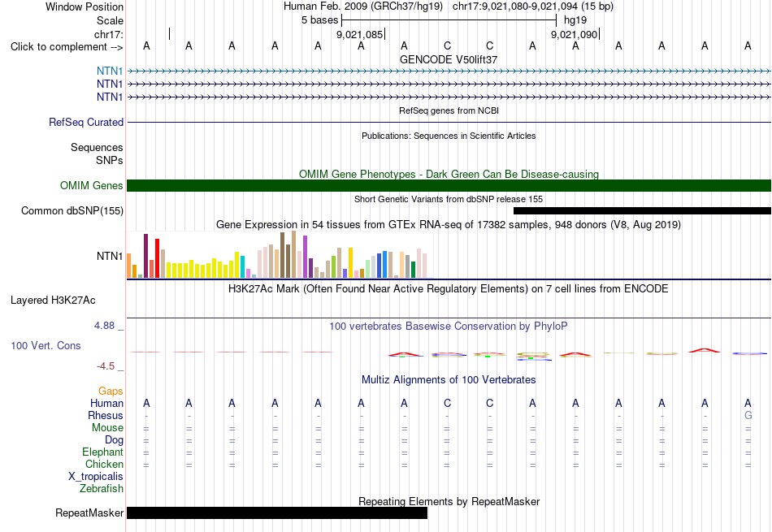772x532 pixels.
Task: Click the 'Click to complement -->' label
Action: (67, 47)
